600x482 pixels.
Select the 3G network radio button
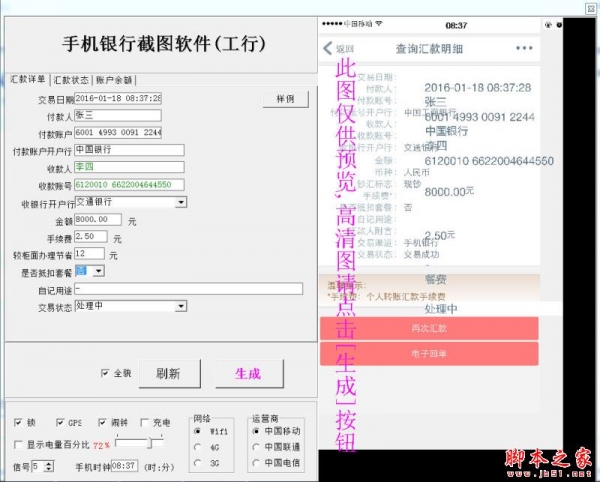click(x=197, y=463)
